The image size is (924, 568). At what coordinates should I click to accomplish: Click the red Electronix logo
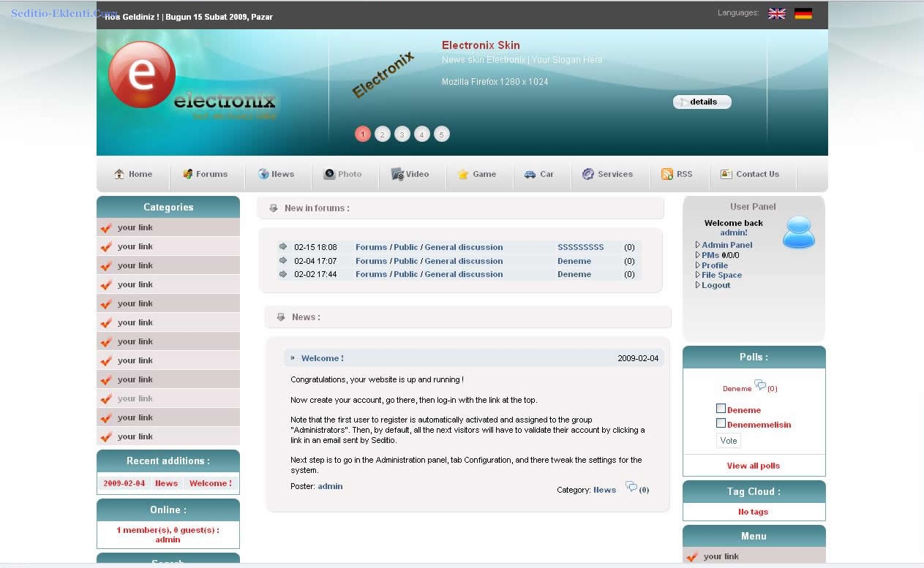(x=142, y=75)
